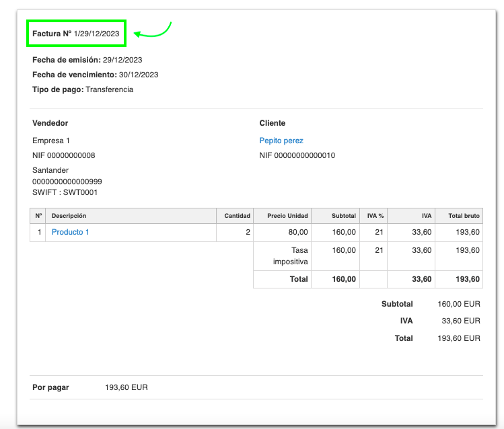Open the Pepito perez client link
The image size is (504, 429).
point(281,141)
